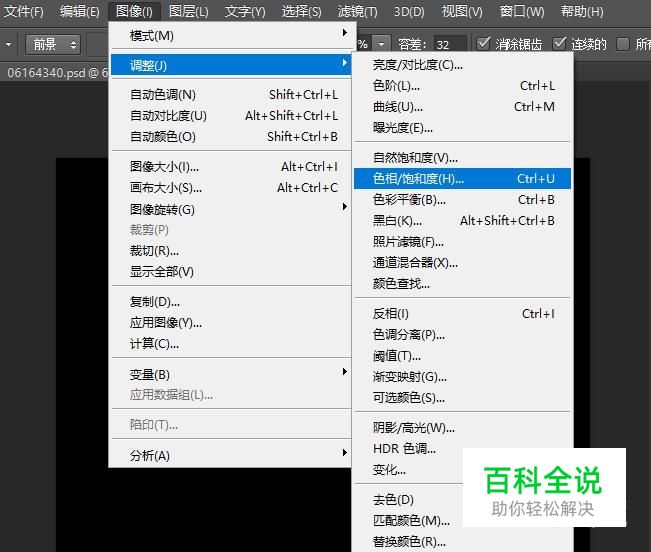
Task: Choose 裁切(R)... from Image menu
Action: click(x=231, y=251)
